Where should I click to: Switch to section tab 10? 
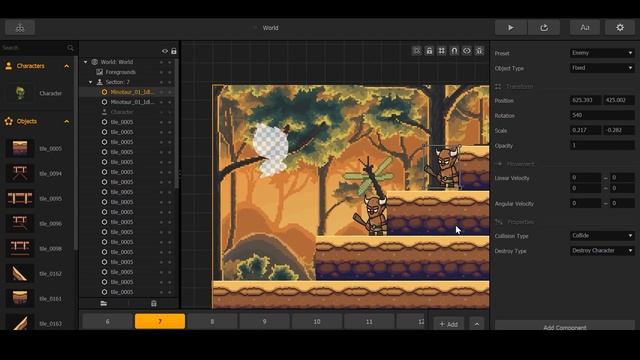click(317, 322)
